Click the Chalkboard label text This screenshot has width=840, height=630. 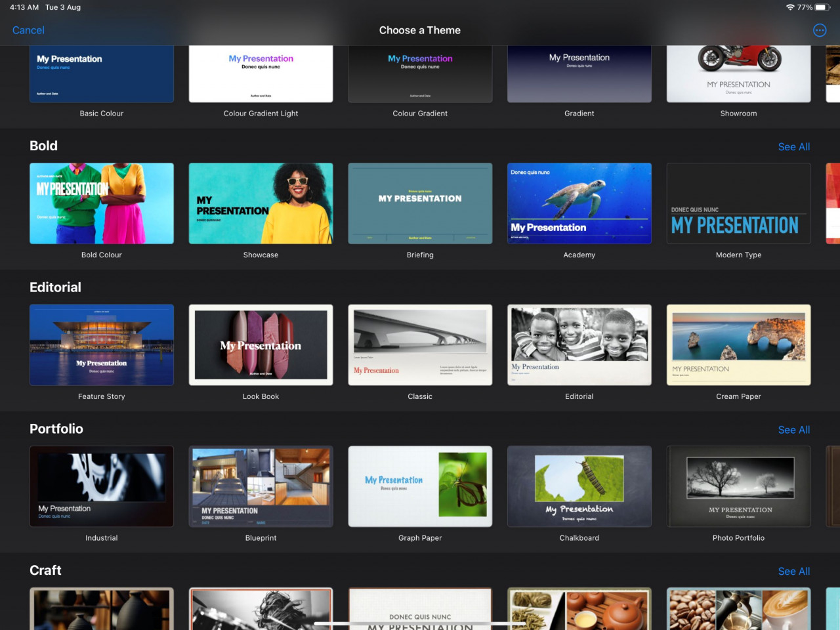click(x=579, y=538)
